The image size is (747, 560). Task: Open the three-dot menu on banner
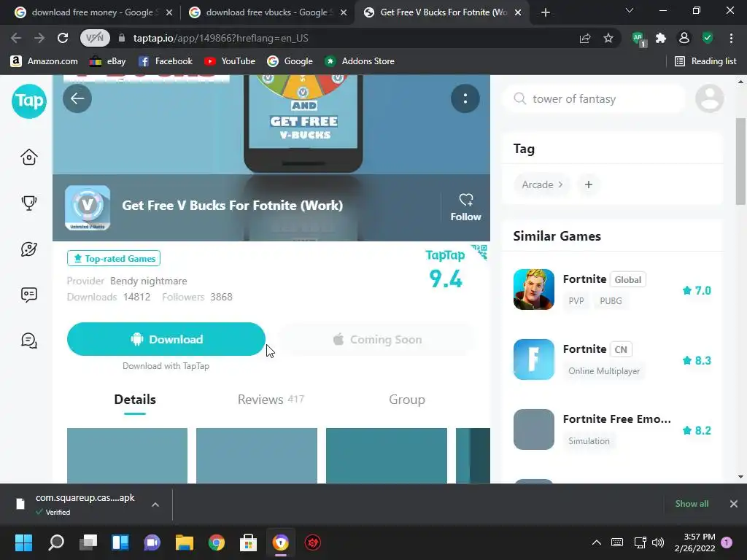coord(465,98)
